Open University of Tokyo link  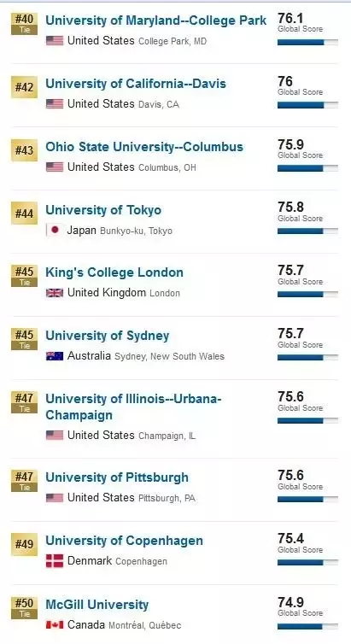(x=103, y=210)
